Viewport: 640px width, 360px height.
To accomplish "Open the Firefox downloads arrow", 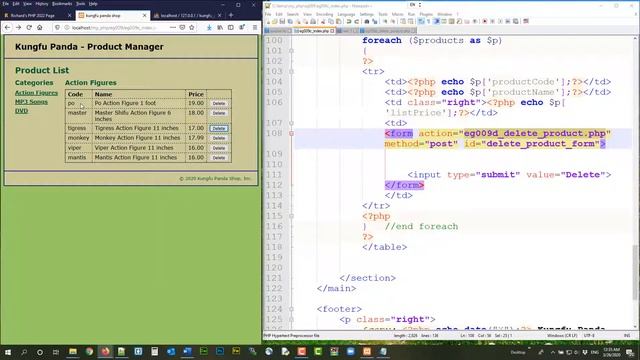I will tap(209, 27).
